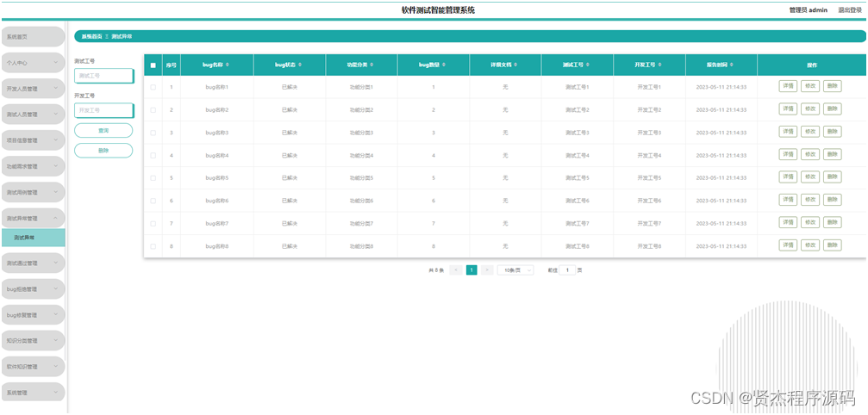
Task: Click 修改 for row bug名称2
Action: coord(810,108)
